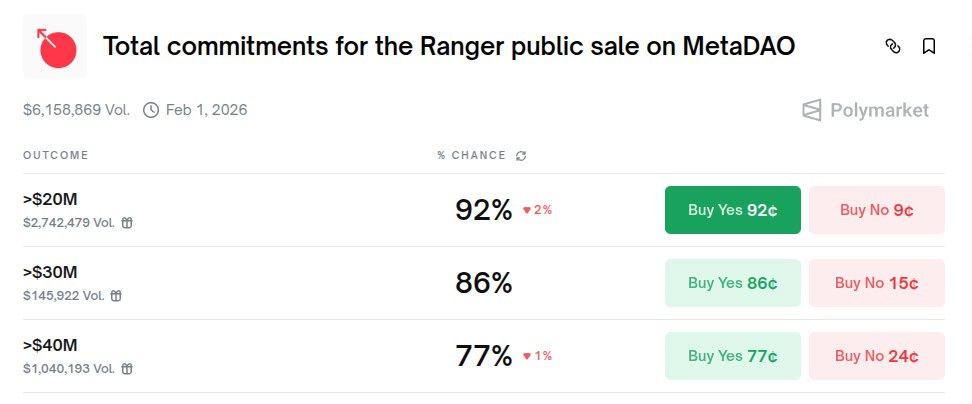The image size is (972, 404).
Task: Buy No at 24¢ for >$40M
Action: tap(876, 356)
